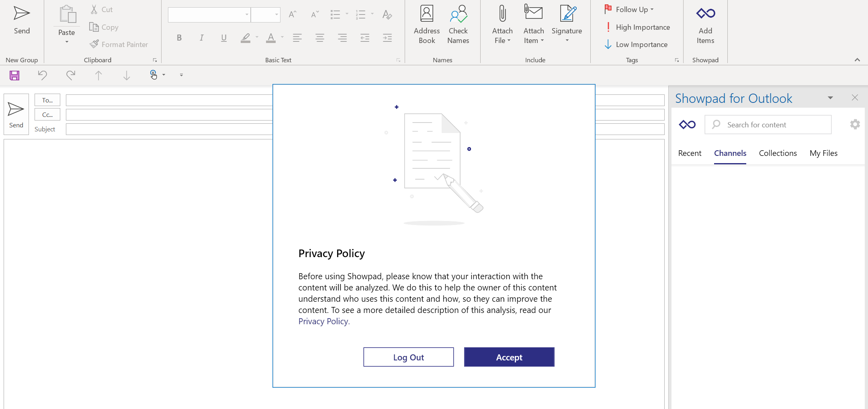Open the Privacy Policy link
The width and height of the screenshot is (868, 409).
pyautogui.click(x=323, y=321)
